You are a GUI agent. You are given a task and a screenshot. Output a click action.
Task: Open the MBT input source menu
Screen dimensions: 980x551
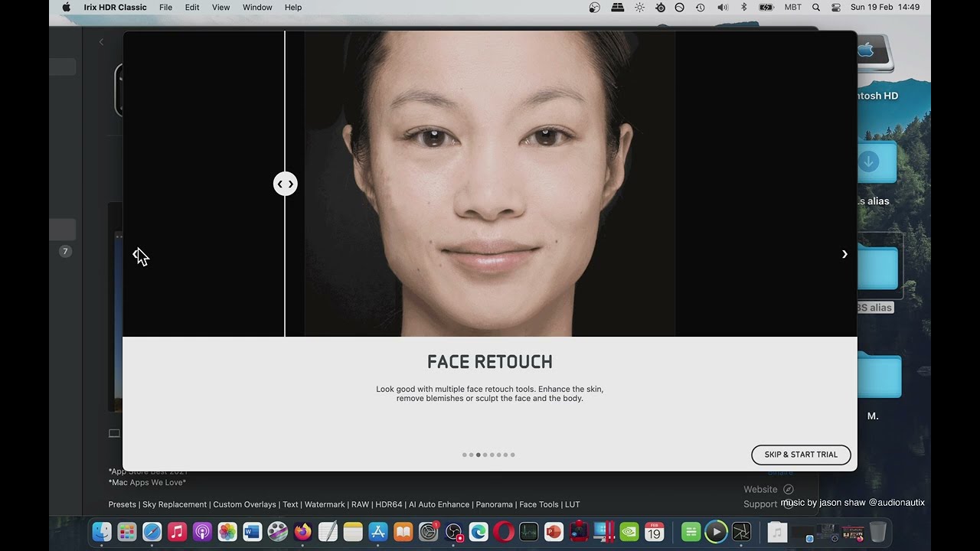point(793,8)
